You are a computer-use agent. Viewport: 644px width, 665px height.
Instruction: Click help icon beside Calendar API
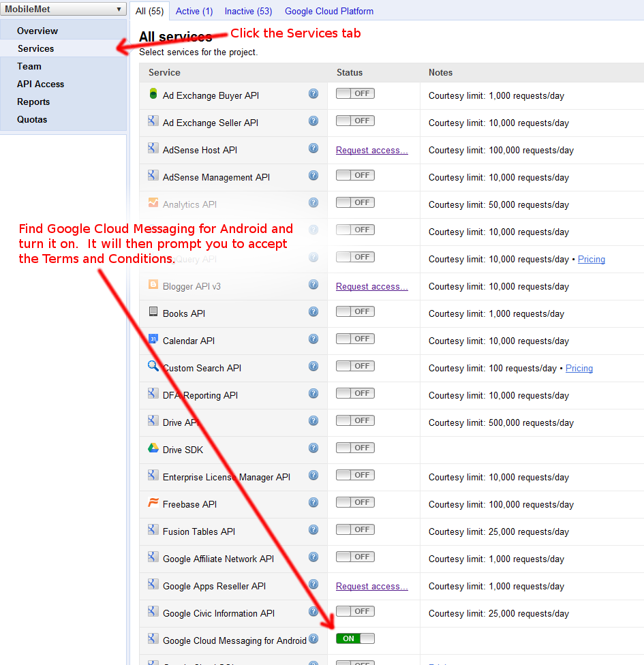(x=313, y=339)
